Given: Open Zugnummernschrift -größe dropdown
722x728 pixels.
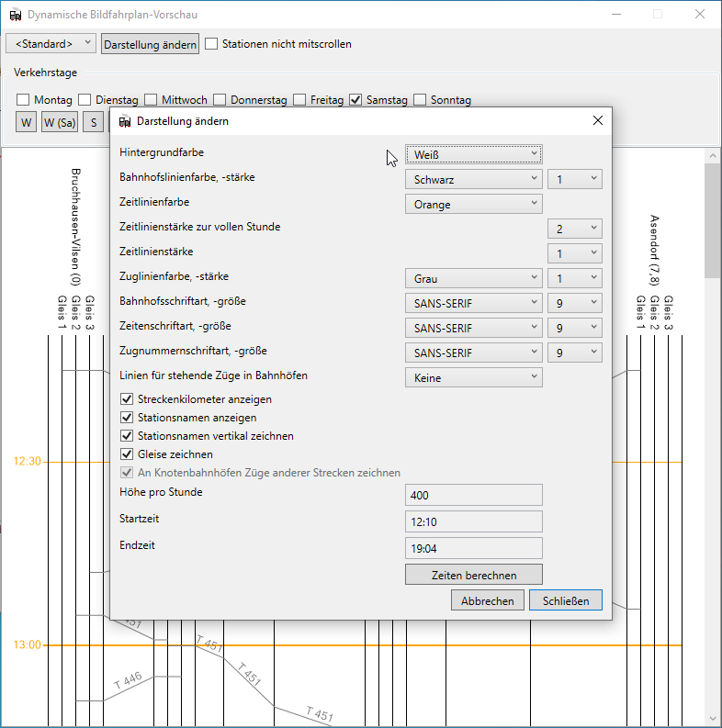Looking at the screenshot, I should 575,353.
